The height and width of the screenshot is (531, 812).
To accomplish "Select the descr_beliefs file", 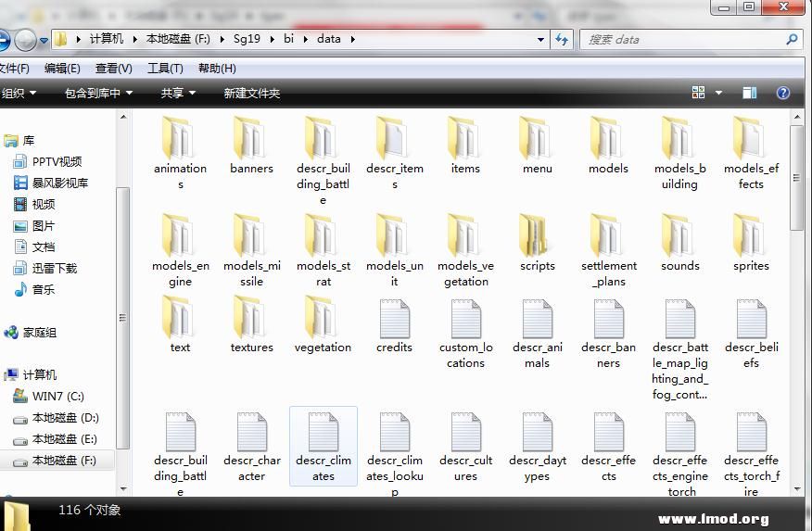I will (x=751, y=334).
